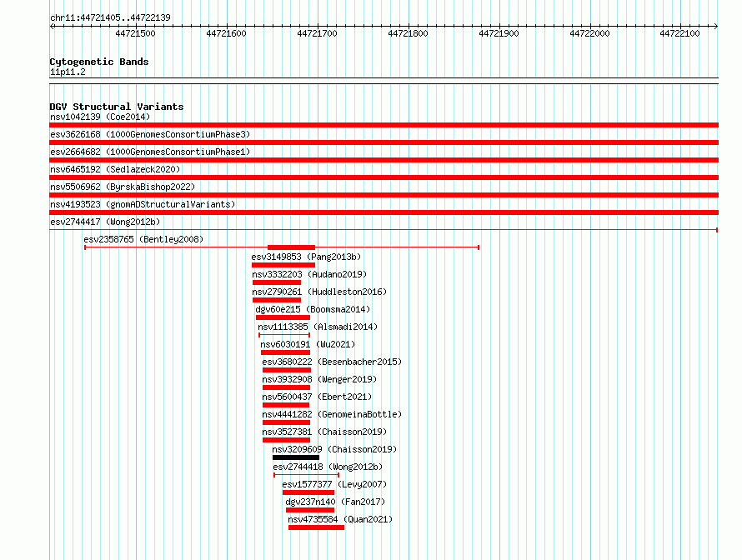Click ruler position 44722100

pyautogui.click(x=679, y=33)
